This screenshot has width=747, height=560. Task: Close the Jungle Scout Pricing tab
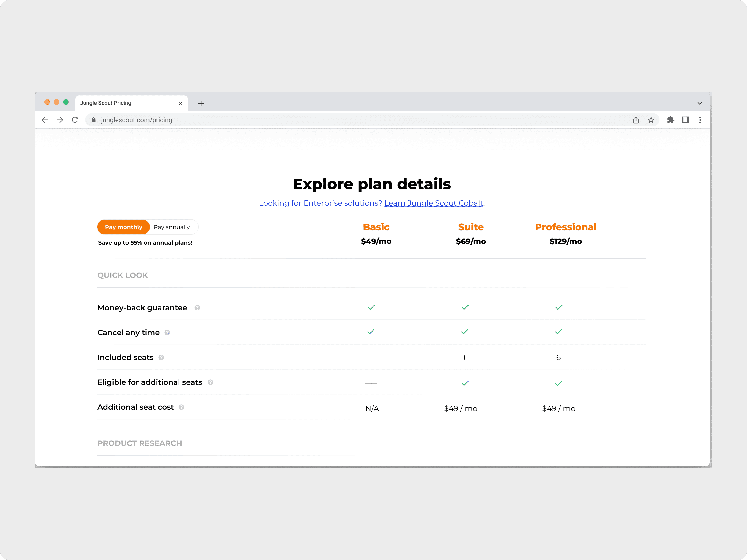180,103
